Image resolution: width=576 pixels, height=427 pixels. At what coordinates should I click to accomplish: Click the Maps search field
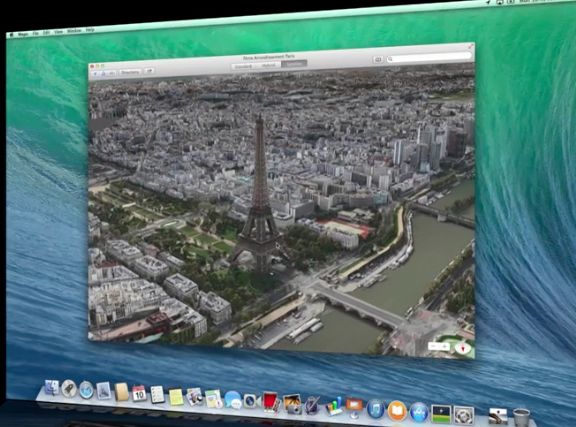tap(429, 57)
